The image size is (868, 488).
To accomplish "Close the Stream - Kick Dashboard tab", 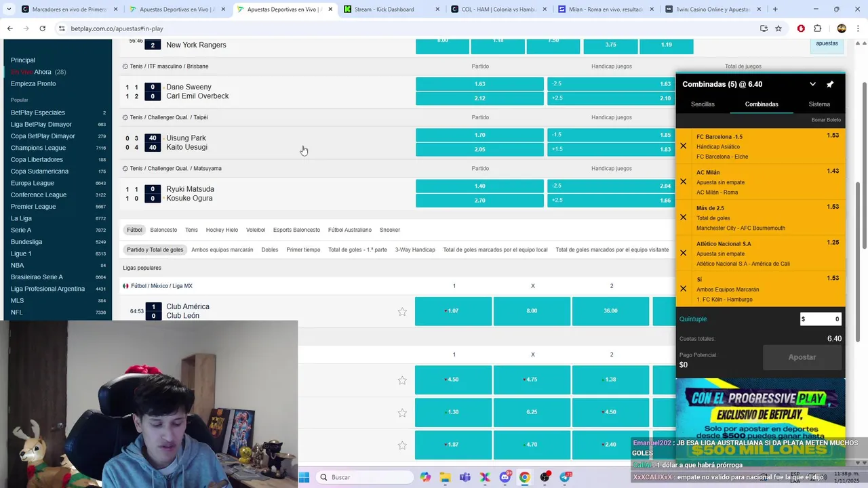I will tap(437, 9).
